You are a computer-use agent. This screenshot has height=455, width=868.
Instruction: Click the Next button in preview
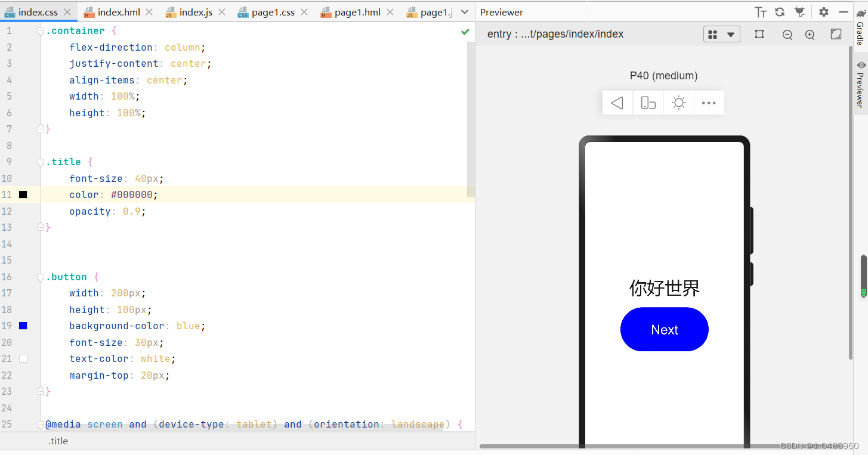[665, 329]
